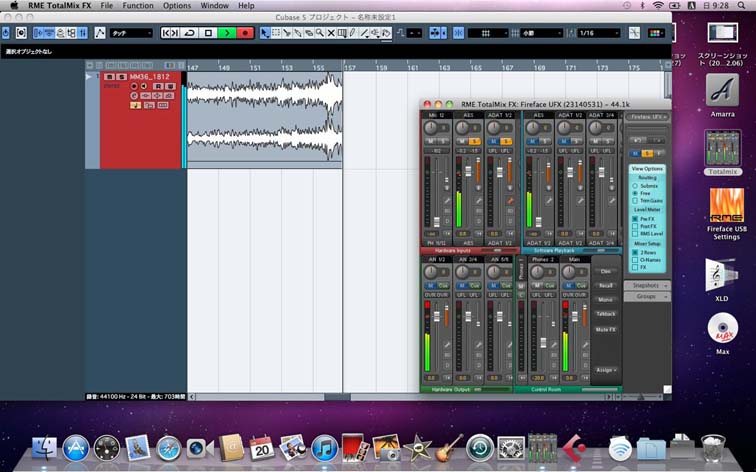Open iTunes from the Dock
756x472 pixels.
point(324,448)
